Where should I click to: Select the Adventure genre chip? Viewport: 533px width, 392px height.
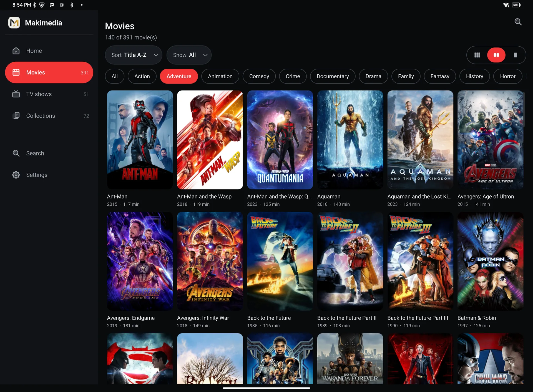point(179,76)
